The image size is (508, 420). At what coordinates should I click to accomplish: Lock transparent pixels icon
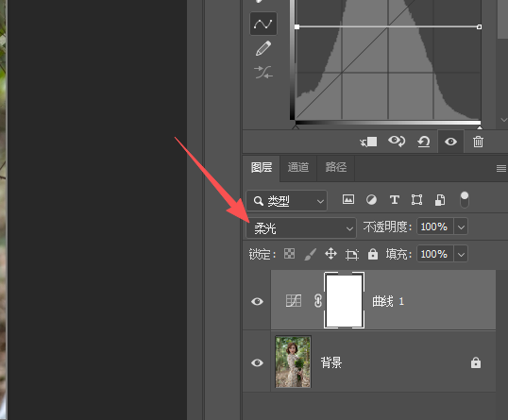pos(289,254)
